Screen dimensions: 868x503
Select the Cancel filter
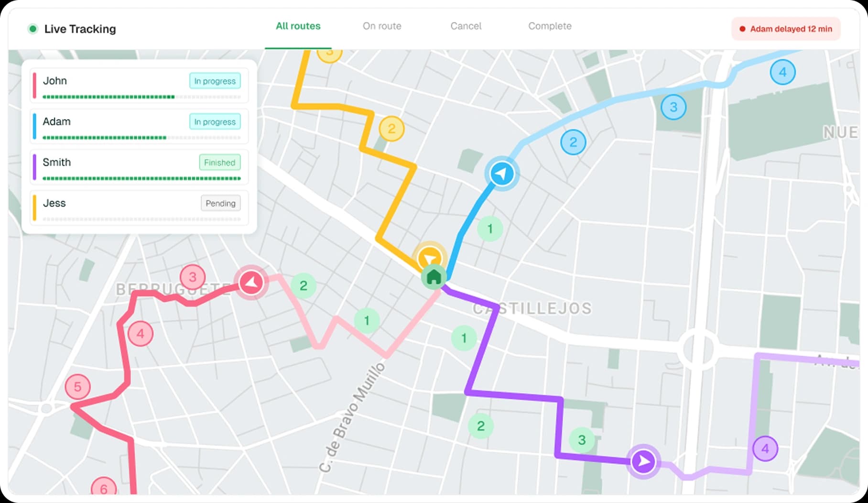click(x=466, y=26)
